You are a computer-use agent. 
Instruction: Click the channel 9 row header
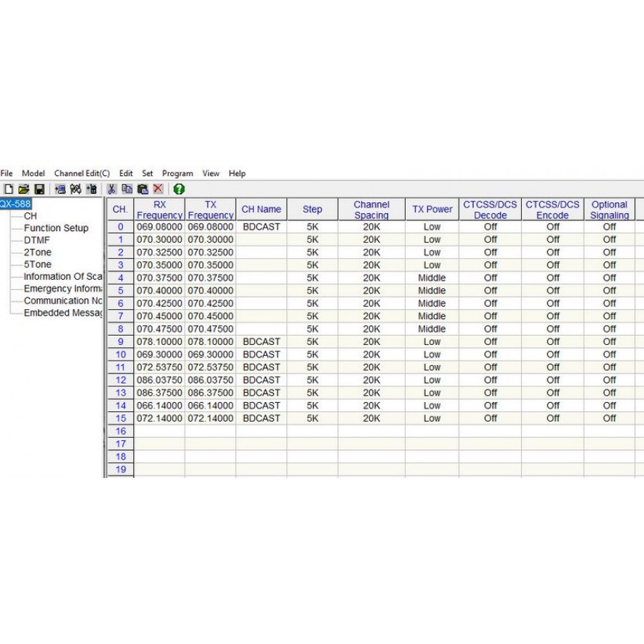(120, 341)
